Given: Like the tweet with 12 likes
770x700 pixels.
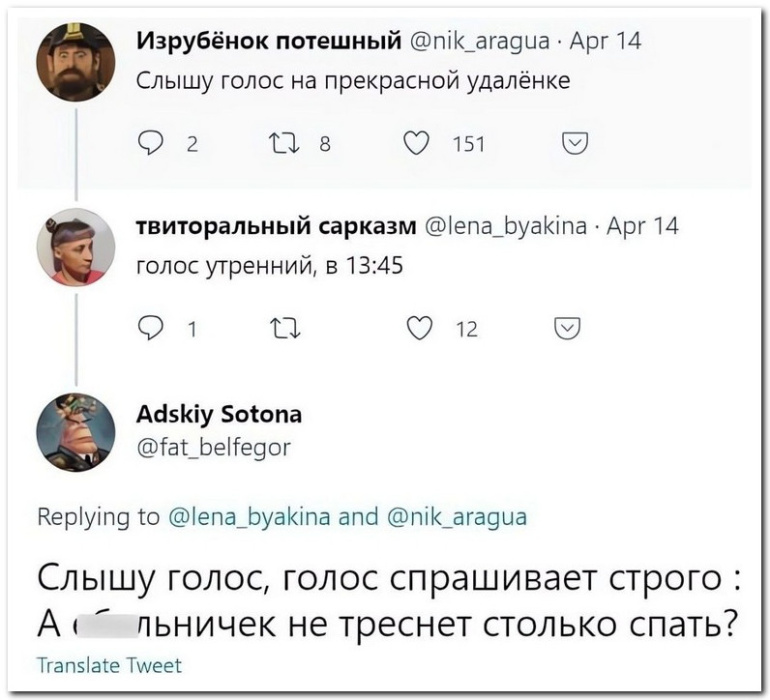Looking at the screenshot, I should [x=416, y=329].
